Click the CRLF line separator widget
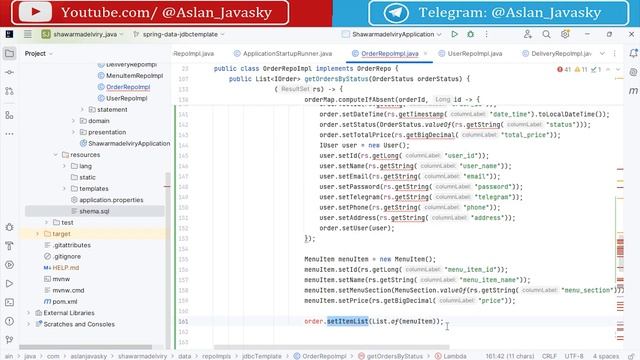The image size is (640, 360). [x=549, y=356]
